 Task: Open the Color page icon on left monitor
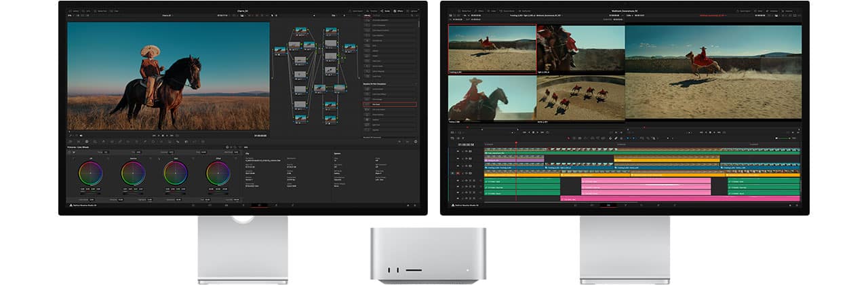[x=258, y=204]
